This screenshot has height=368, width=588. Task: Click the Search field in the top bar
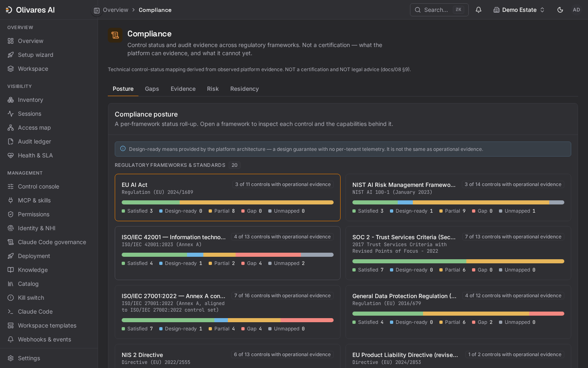tap(439, 10)
